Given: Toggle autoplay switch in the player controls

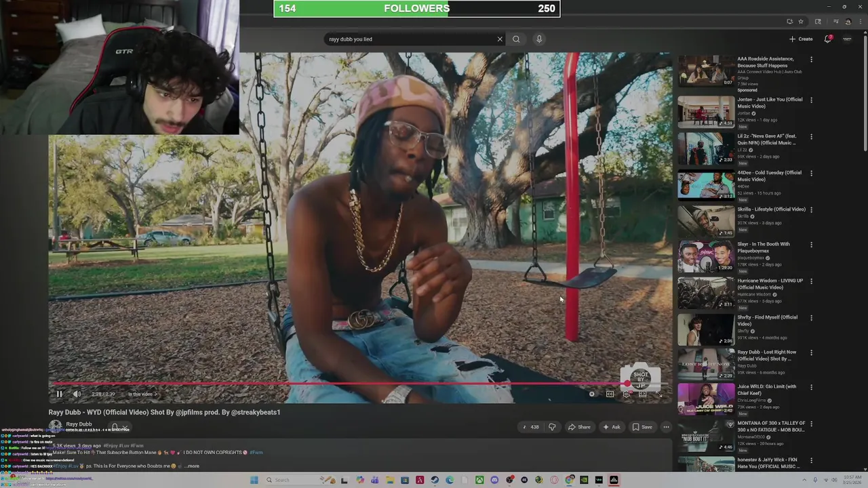Looking at the screenshot, I should [x=591, y=394].
